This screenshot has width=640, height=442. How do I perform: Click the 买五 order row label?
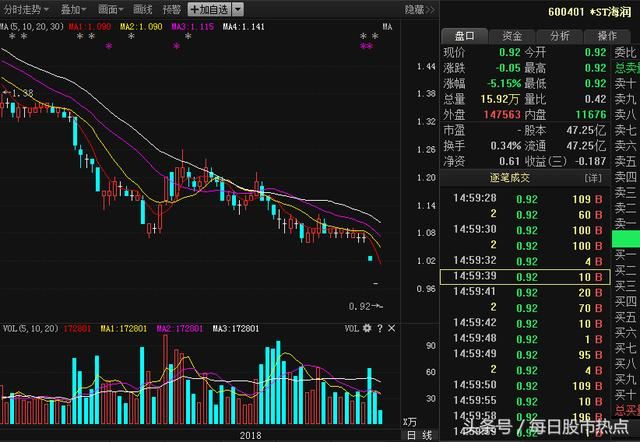click(x=625, y=317)
